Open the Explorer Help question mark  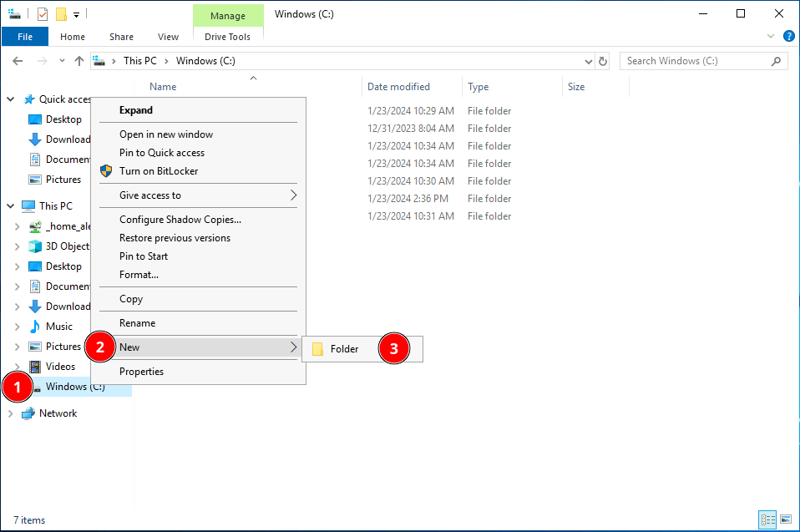click(788, 37)
